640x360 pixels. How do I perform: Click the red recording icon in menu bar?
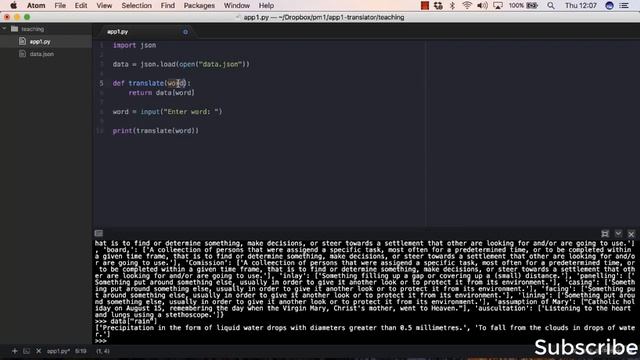(x=425, y=6)
